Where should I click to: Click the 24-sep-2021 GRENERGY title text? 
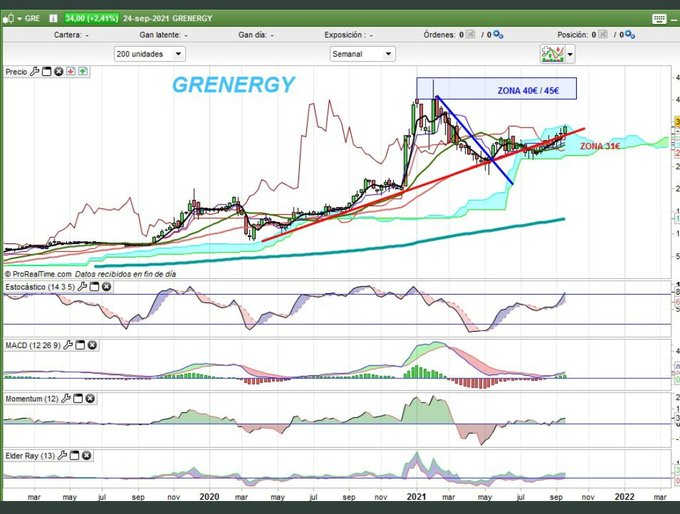click(x=167, y=18)
